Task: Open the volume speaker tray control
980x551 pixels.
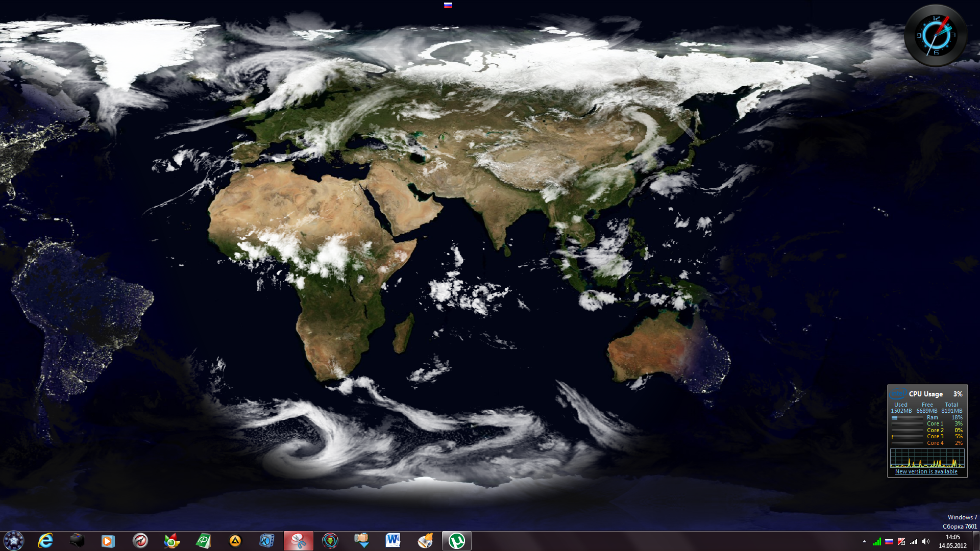Action: pyautogui.click(x=926, y=541)
